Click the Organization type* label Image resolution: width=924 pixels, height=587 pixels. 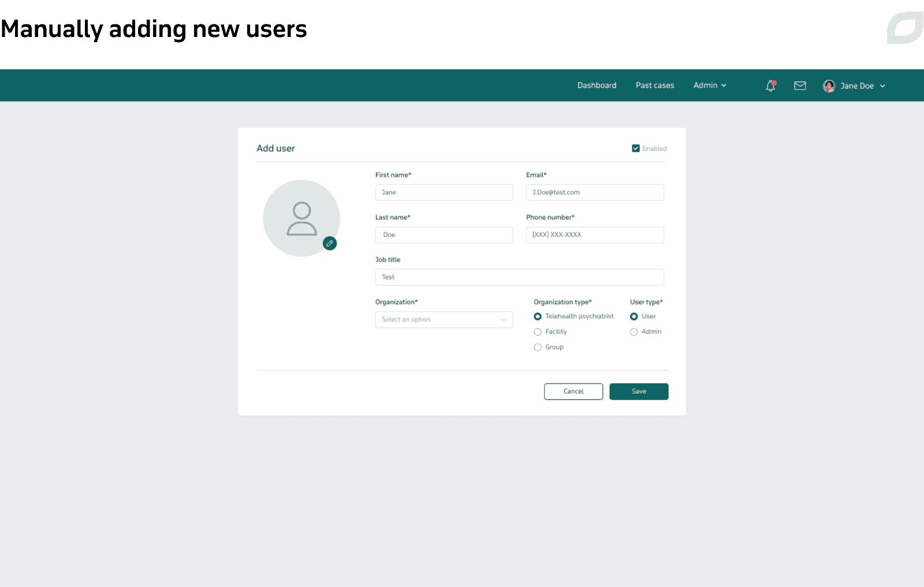coord(562,302)
